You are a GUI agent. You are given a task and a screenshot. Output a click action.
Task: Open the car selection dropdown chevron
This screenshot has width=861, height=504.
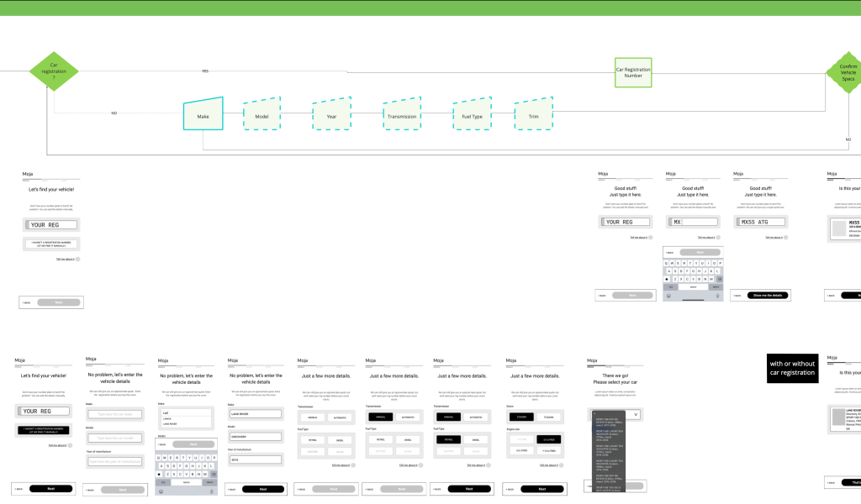pos(636,414)
